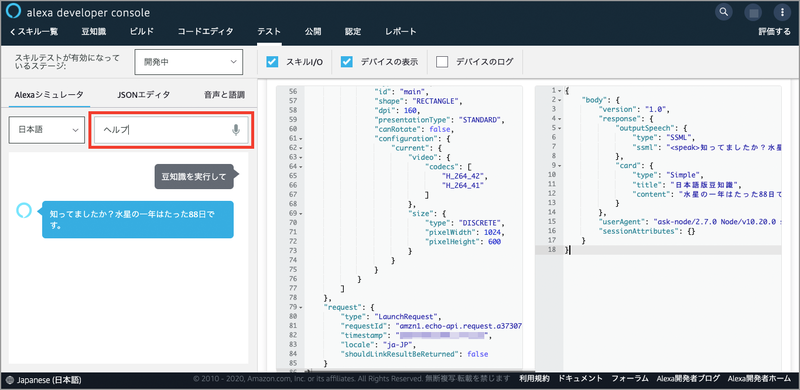The height and width of the screenshot is (390, 800).
Task: Click the utterance input containing ヘルプ
Action: point(171,130)
